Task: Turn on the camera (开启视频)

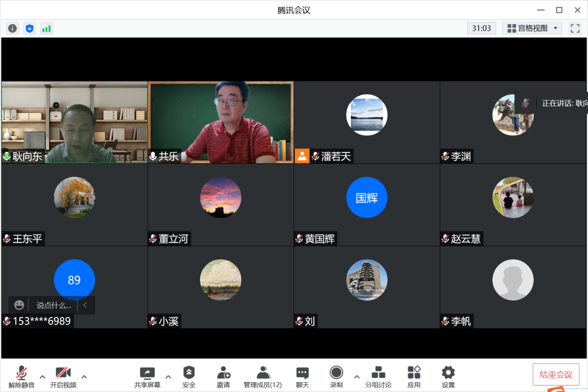Action: pos(63,377)
